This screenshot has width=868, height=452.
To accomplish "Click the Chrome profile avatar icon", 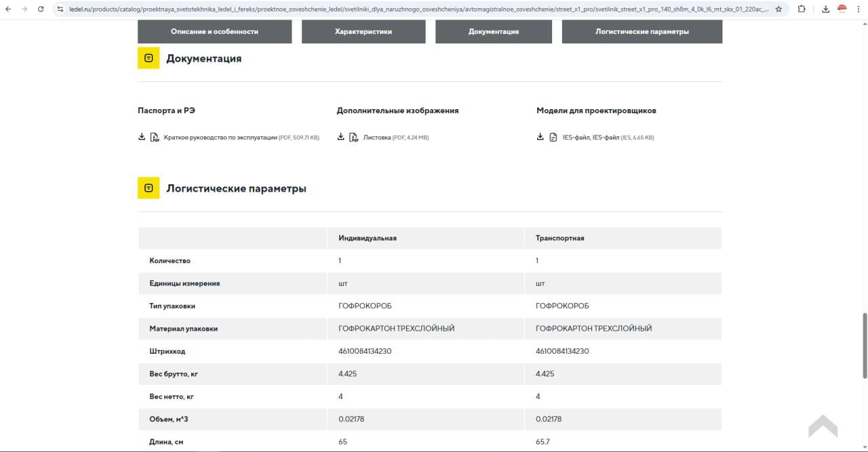I will pos(843,10).
